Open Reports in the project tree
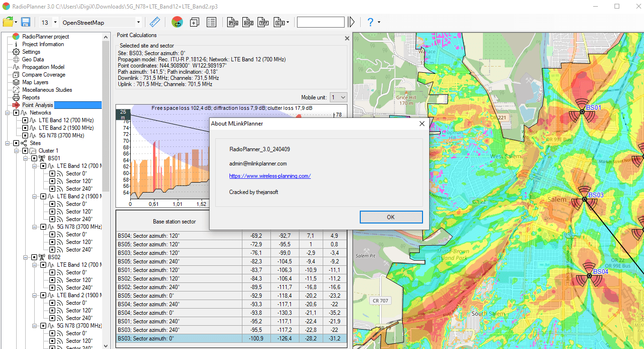 (x=31, y=97)
